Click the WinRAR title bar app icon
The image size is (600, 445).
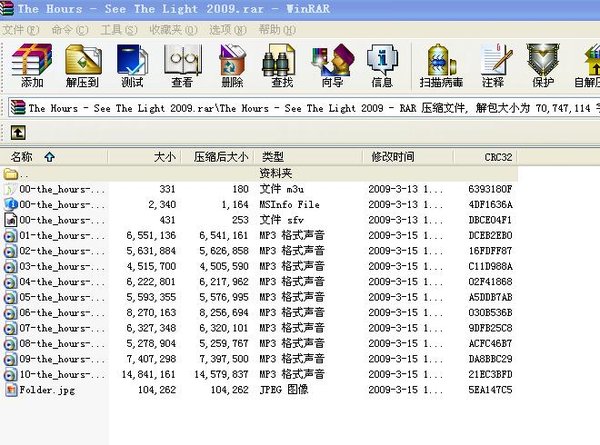(x=7, y=9)
